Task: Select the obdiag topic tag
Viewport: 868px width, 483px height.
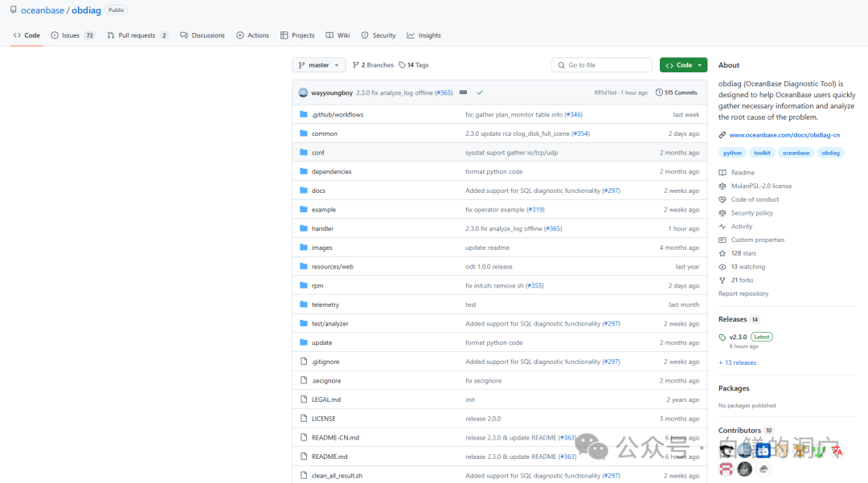Action: pos(830,153)
